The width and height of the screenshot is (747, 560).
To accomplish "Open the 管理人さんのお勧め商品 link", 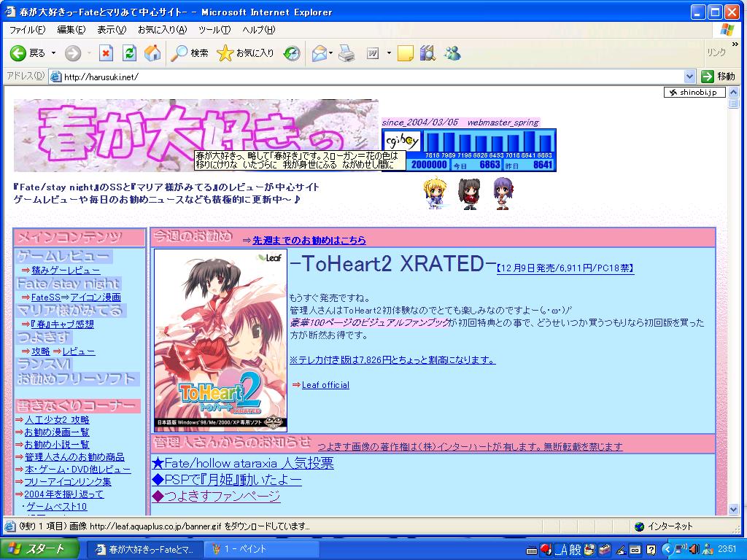I will [x=75, y=456].
